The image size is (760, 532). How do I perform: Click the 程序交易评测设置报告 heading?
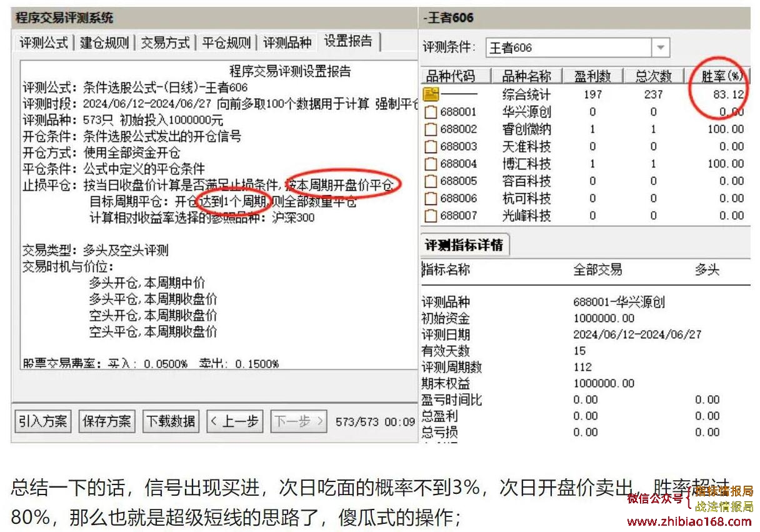point(290,71)
